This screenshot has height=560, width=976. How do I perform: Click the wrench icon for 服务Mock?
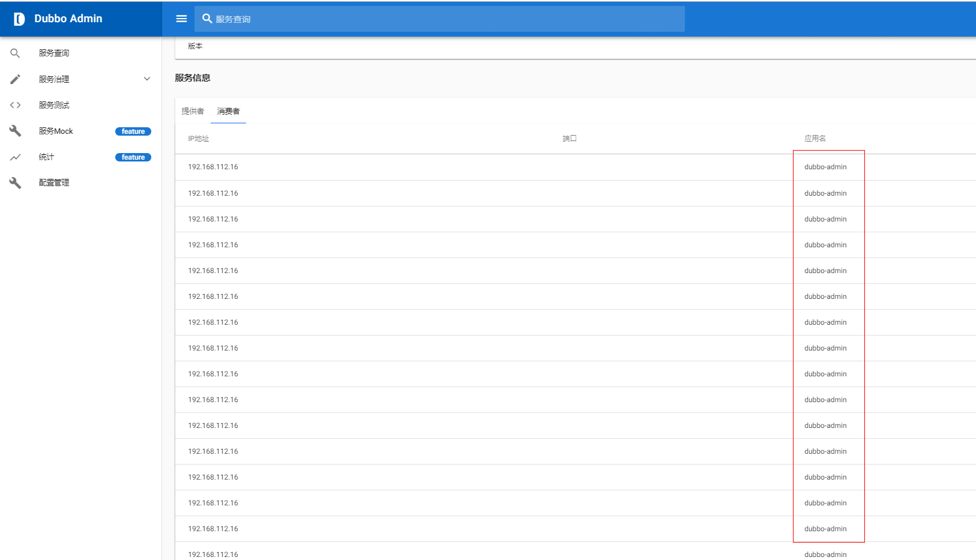15,131
